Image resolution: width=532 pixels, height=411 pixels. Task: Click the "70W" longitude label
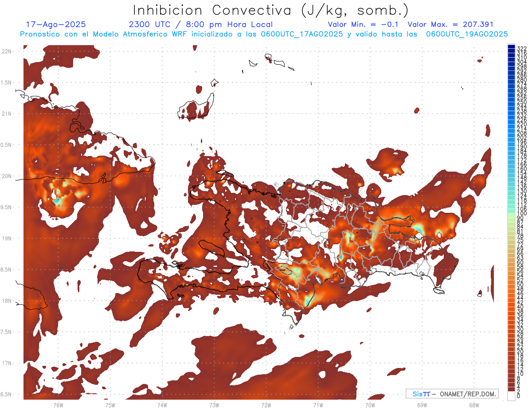[x=370, y=405]
